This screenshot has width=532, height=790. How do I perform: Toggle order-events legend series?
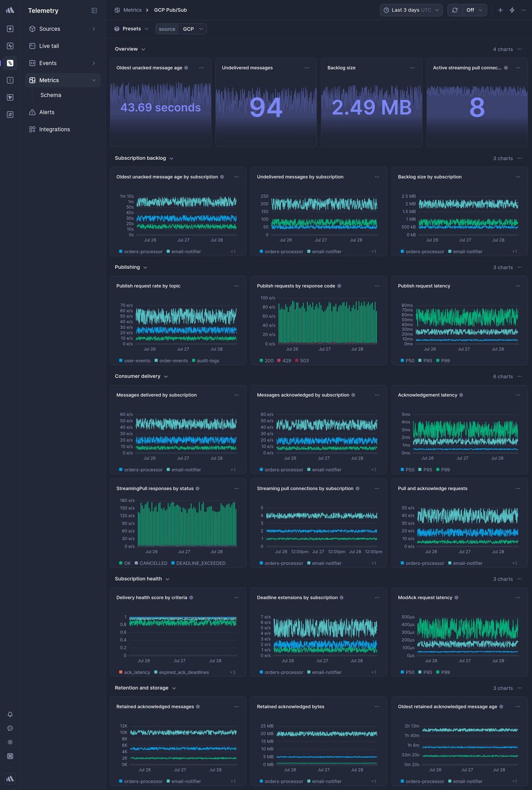171,361
